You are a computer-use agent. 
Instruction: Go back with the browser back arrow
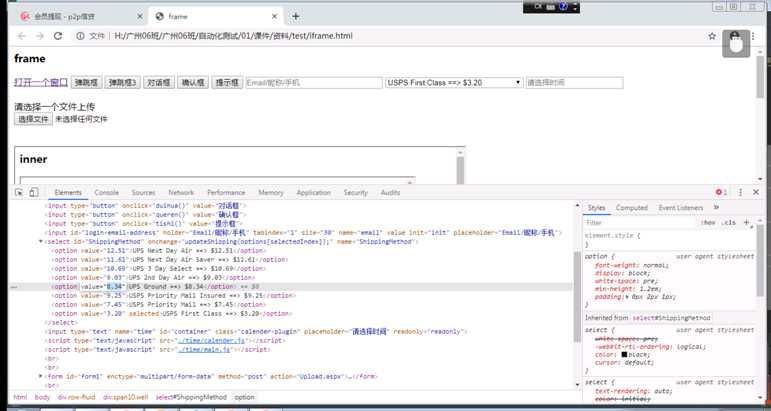tap(22, 36)
